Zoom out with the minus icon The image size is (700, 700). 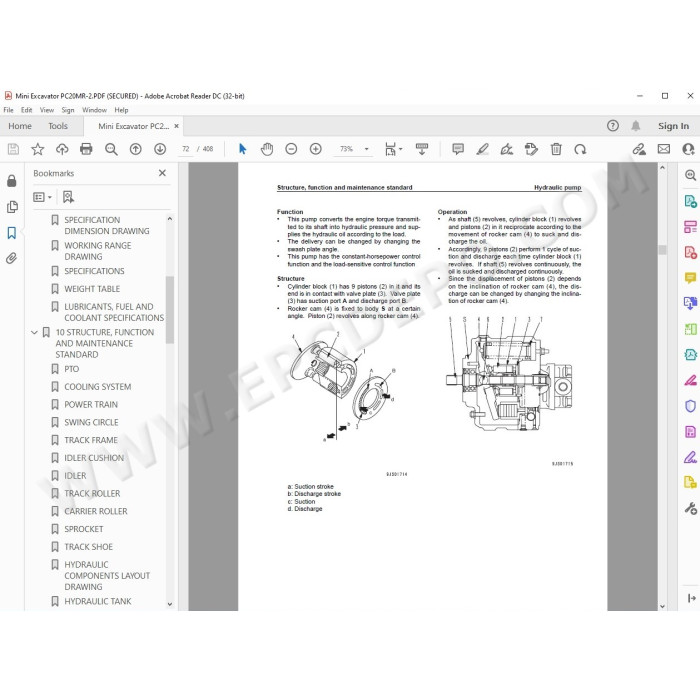(x=291, y=149)
